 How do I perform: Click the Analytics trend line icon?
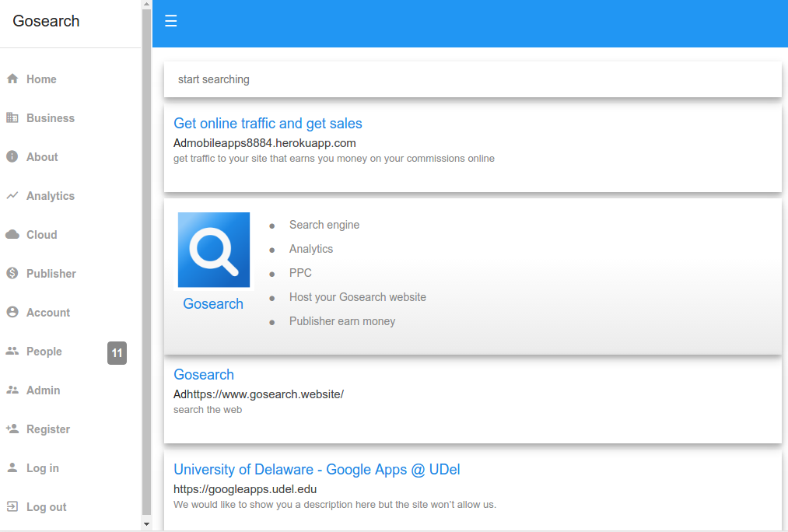(x=12, y=196)
